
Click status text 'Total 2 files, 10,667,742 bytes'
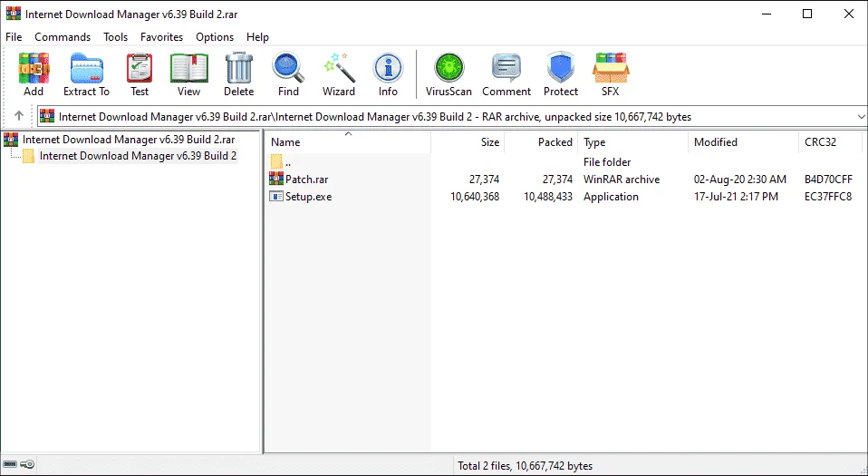click(x=526, y=466)
